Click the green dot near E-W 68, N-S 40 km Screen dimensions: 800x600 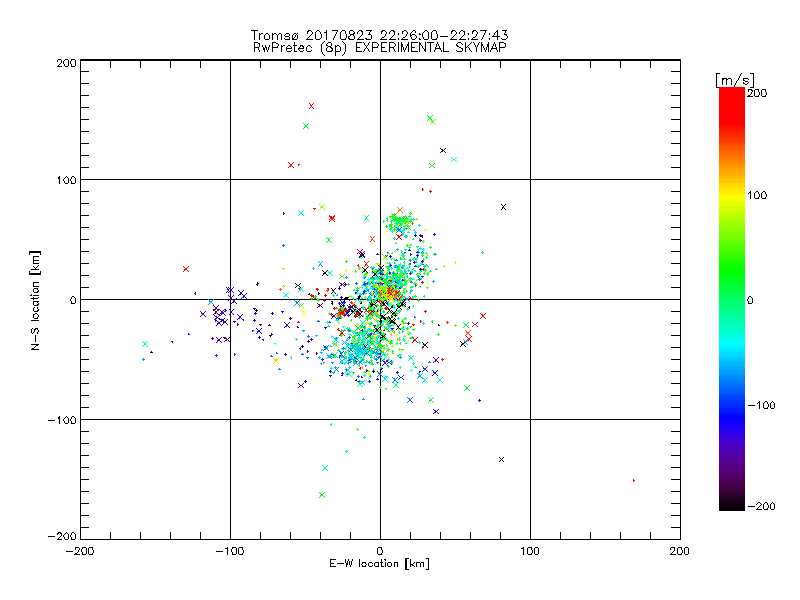[x=483, y=253]
